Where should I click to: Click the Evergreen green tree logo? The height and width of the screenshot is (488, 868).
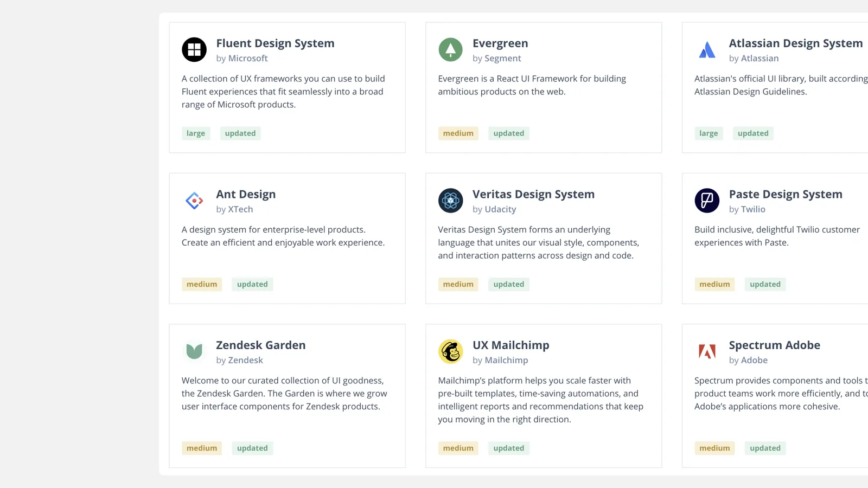coord(450,50)
